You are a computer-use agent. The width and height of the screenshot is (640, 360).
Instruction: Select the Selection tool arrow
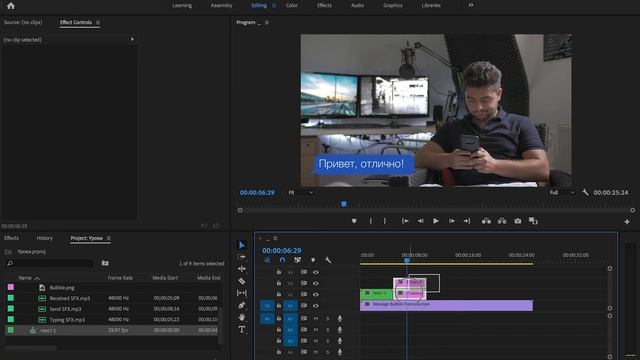[x=242, y=245]
